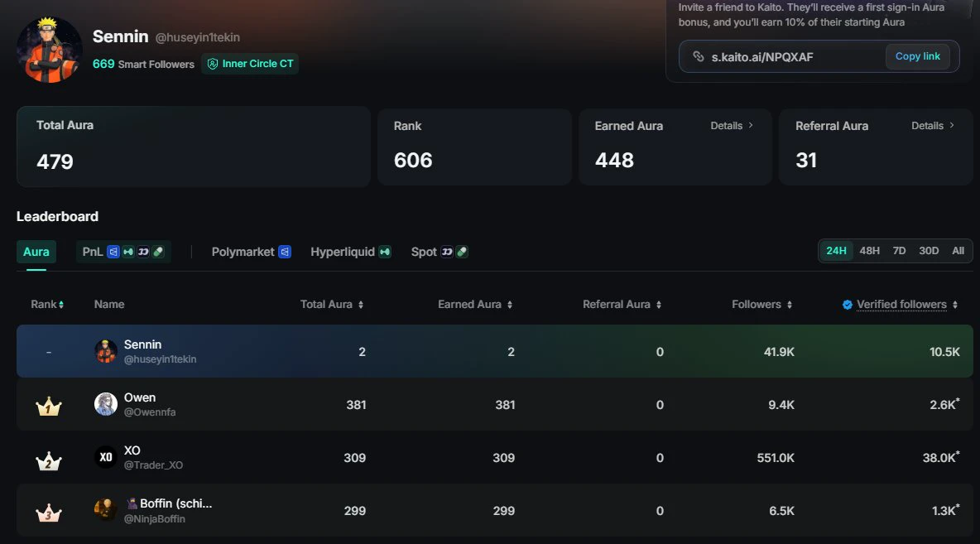Click the Inner Circle CT shield icon
980x544 pixels.
point(213,64)
